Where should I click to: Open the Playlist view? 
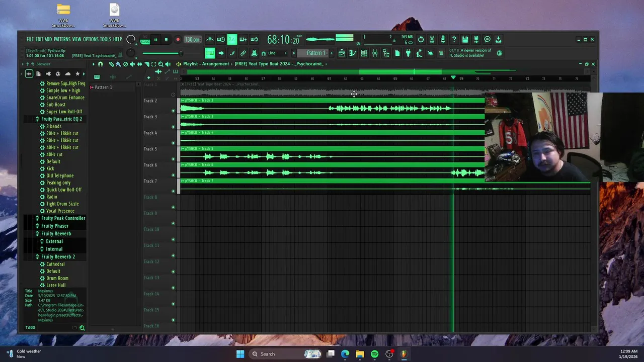tap(342, 53)
